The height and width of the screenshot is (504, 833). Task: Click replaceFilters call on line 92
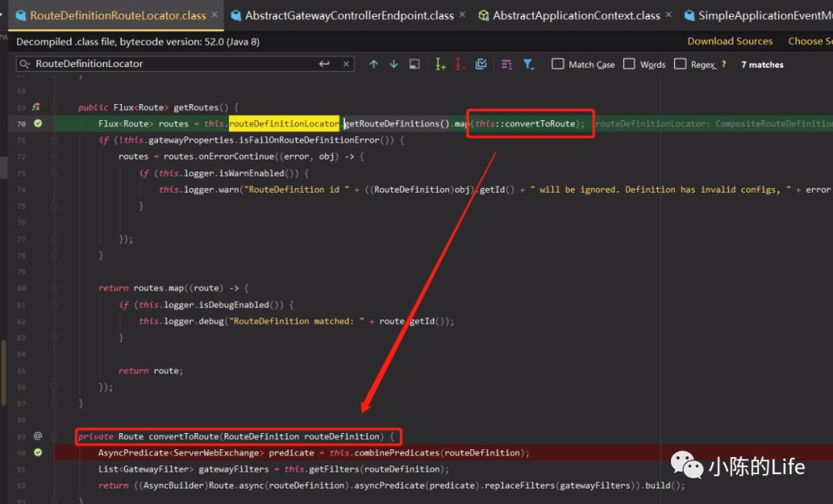[x=520, y=486]
